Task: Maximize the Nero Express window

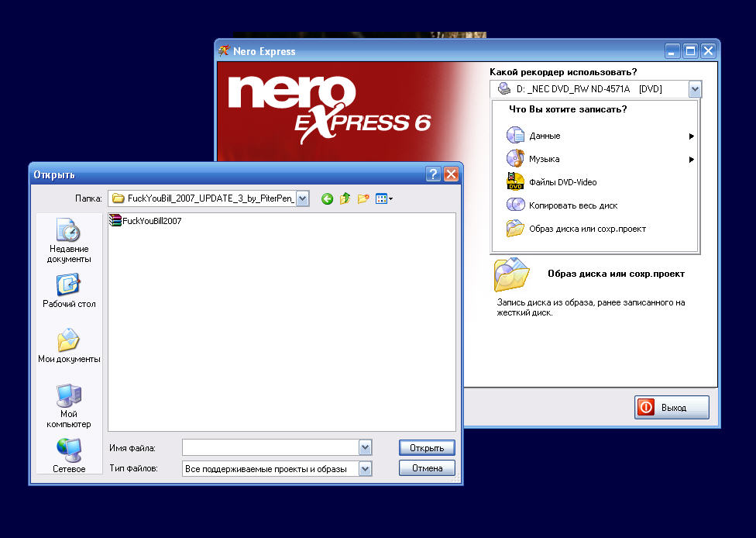Action: pyautogui.click(x=690, y=50)
